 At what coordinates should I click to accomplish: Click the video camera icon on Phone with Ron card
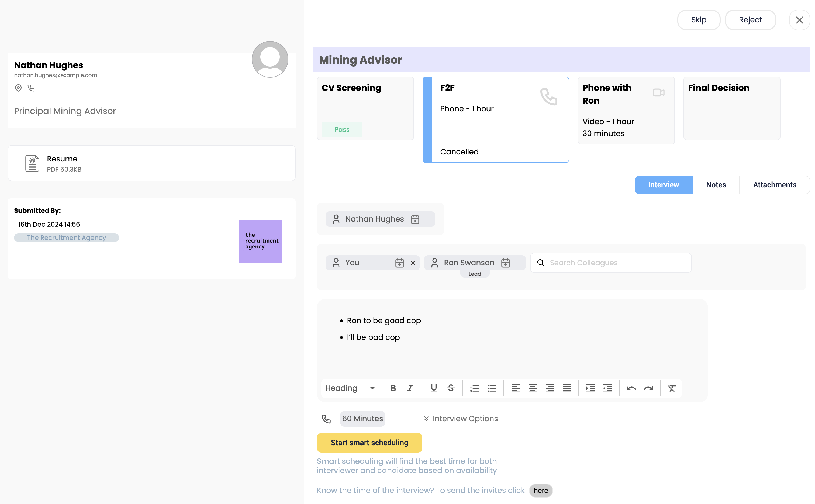tap(659, 93)
